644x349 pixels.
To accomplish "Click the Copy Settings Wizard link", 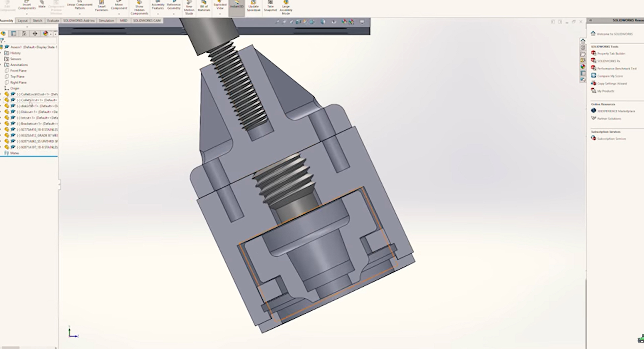I will (612, 84).
